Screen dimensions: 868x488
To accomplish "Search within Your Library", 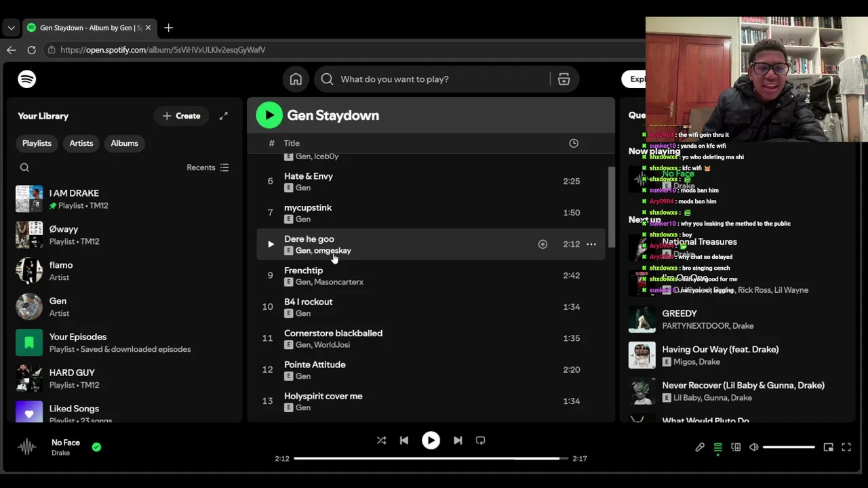I will [24, 167].
